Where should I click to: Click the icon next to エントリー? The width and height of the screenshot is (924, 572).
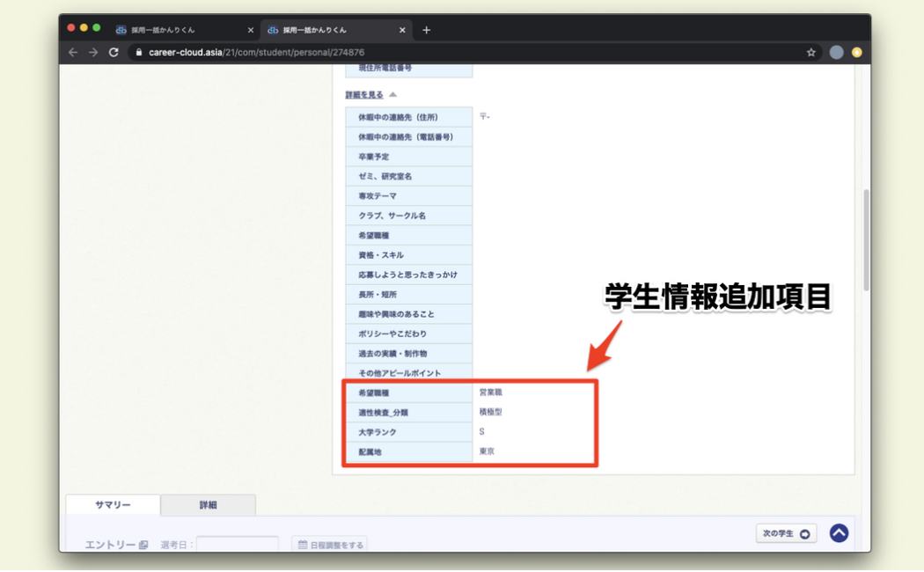tap(143, 546)
